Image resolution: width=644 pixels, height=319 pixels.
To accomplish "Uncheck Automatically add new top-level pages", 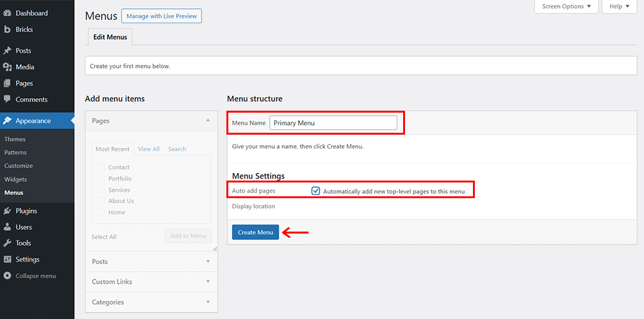I will (316, 191).
